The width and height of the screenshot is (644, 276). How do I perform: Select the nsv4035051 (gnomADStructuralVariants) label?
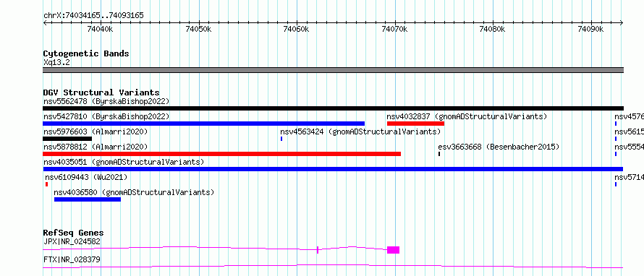[x=123, y=162]
